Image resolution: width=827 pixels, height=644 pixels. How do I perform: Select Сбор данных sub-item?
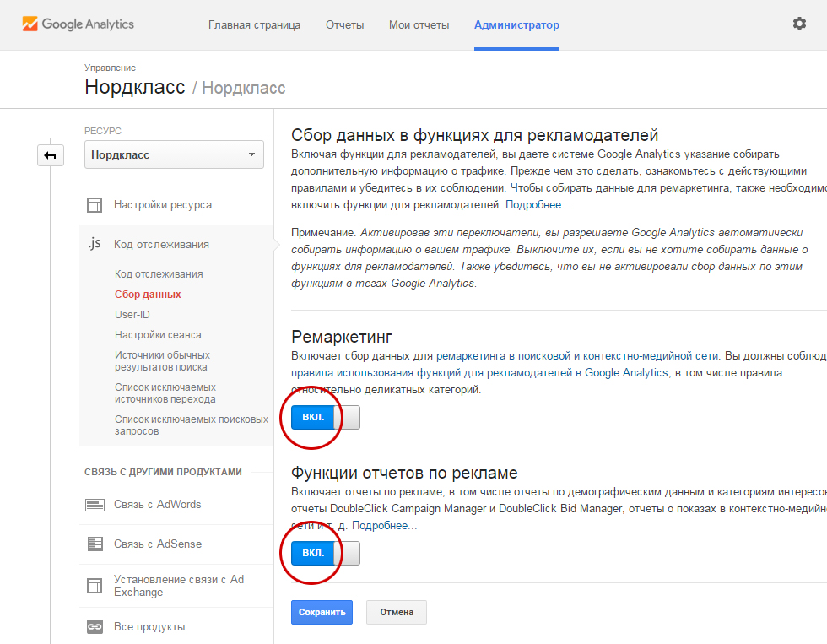coord(148,295)
